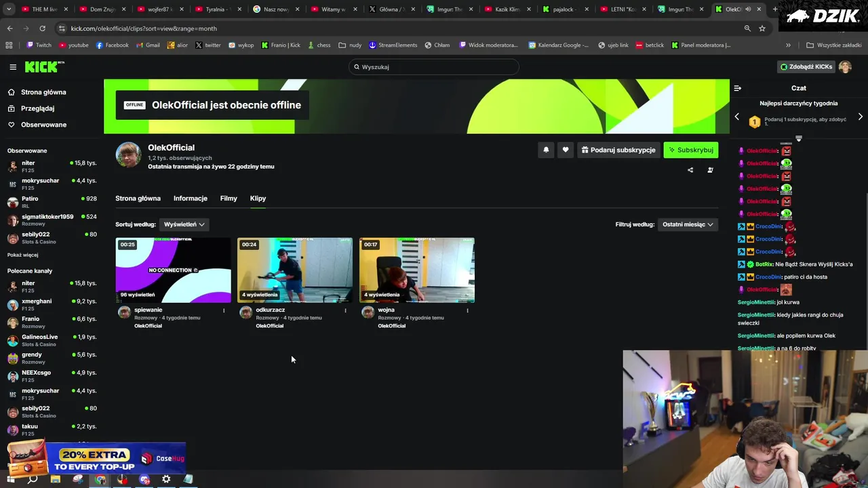Image resolution: width=868 pixels, height=488 pixels.
Task: Click the browser zoom magnifier icon
Action: pos(747,28)
